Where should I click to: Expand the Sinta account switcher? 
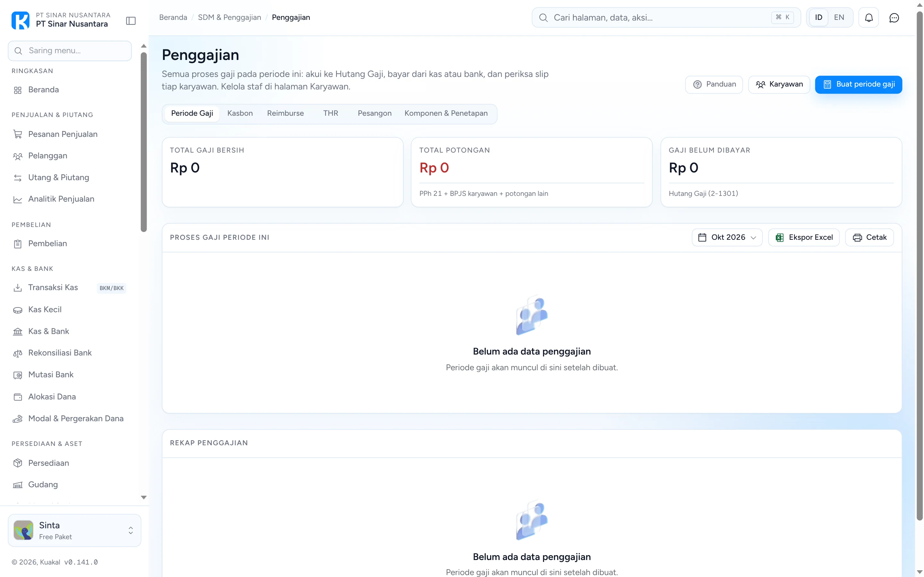click(74, 531)
